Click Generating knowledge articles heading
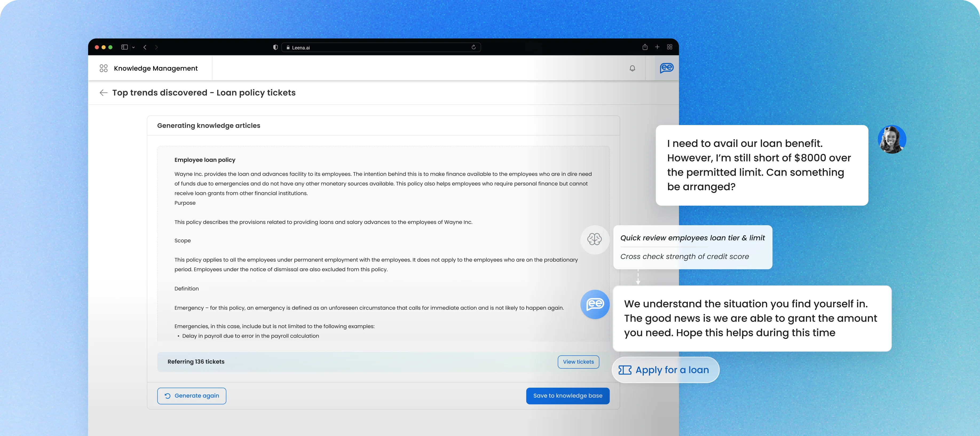Image resolution: width=980 pixels, height=436 pixels. pos(208,126)
